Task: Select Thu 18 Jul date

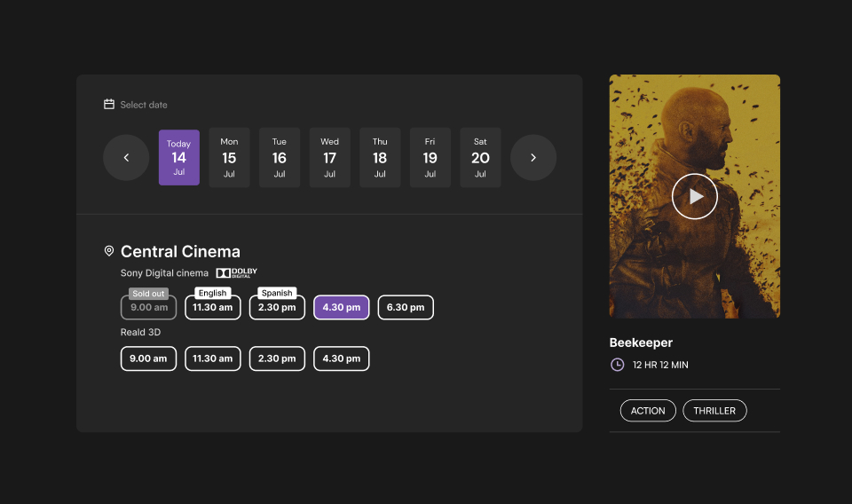Action: click(x=380, y=158)
